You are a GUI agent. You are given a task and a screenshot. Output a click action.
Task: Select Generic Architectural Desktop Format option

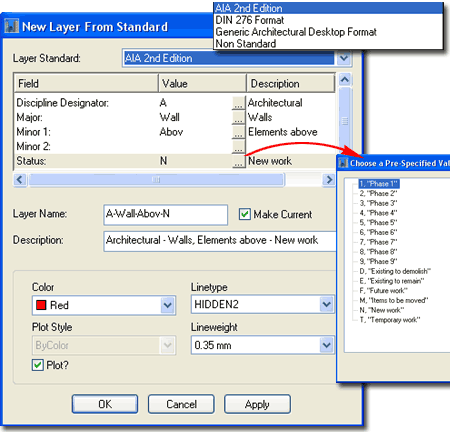click(x=328, y=32)
